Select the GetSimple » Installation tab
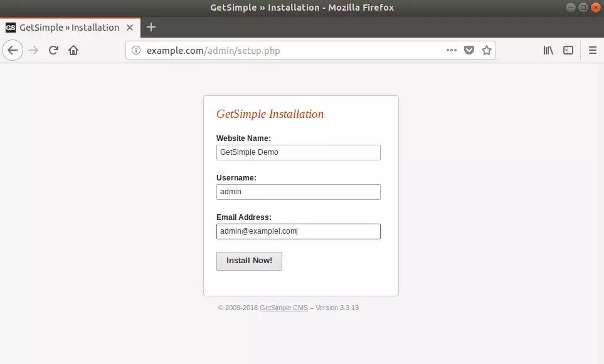The width and height of the screenshot is (604, 364). pyautogui.click(x=70, y=28)
